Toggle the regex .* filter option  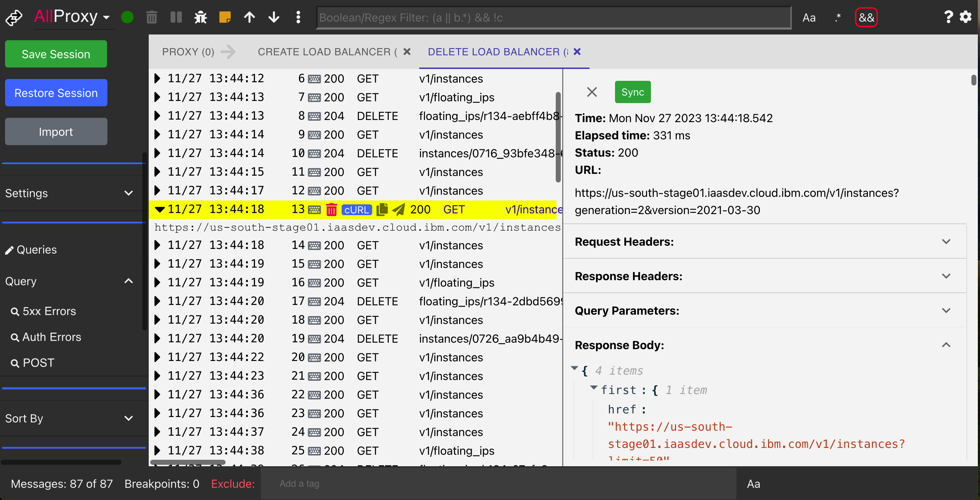click(837, 18)
